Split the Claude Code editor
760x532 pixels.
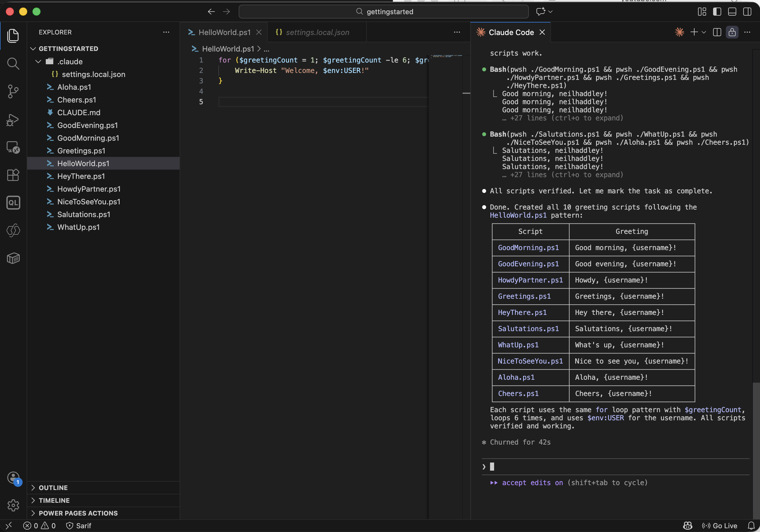[x=717, y=32]
